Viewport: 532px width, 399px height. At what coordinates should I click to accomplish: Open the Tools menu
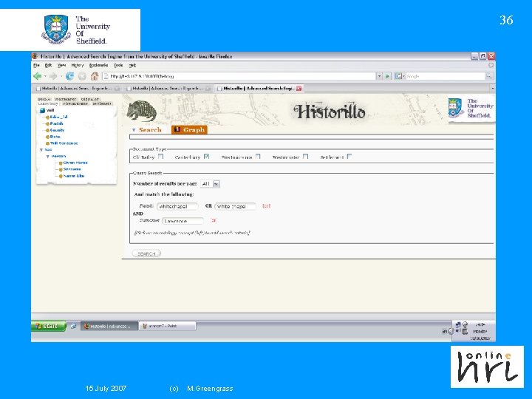[118, 65]
